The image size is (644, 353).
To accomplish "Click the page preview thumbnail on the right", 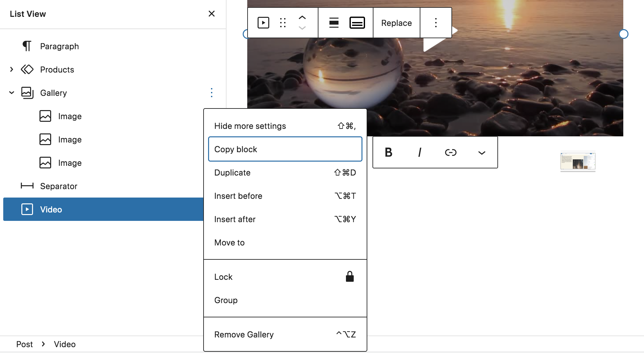I will (x=578, y=162).
